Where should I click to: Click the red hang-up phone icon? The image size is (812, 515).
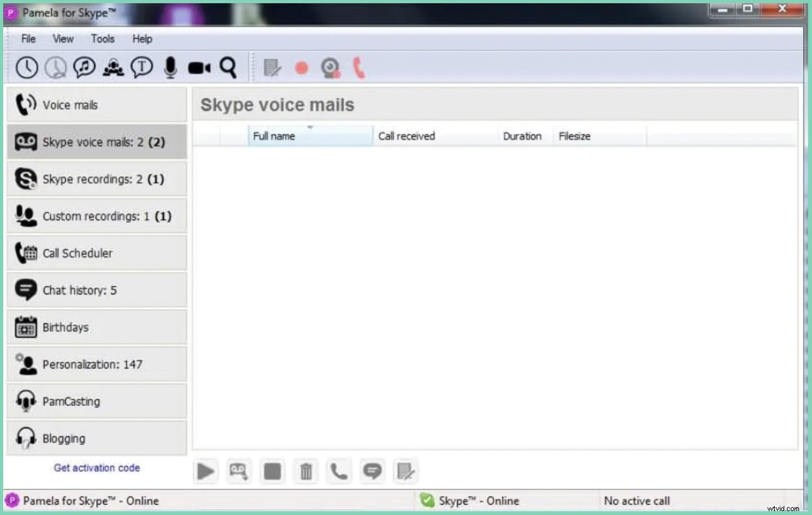(x=359, y=68)
